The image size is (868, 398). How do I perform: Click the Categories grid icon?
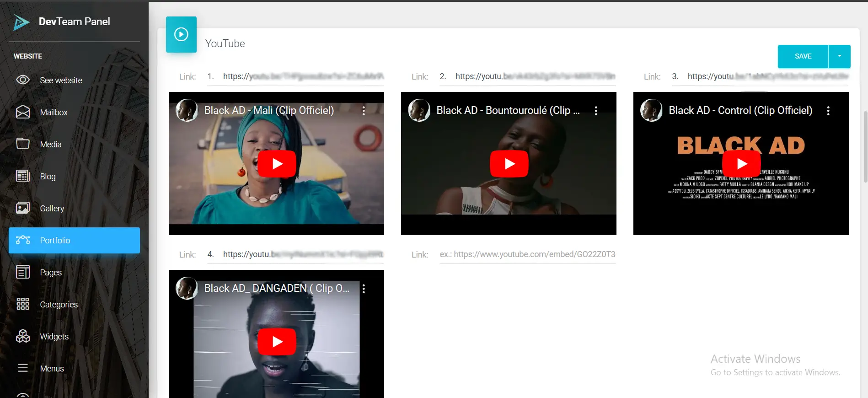23,304
